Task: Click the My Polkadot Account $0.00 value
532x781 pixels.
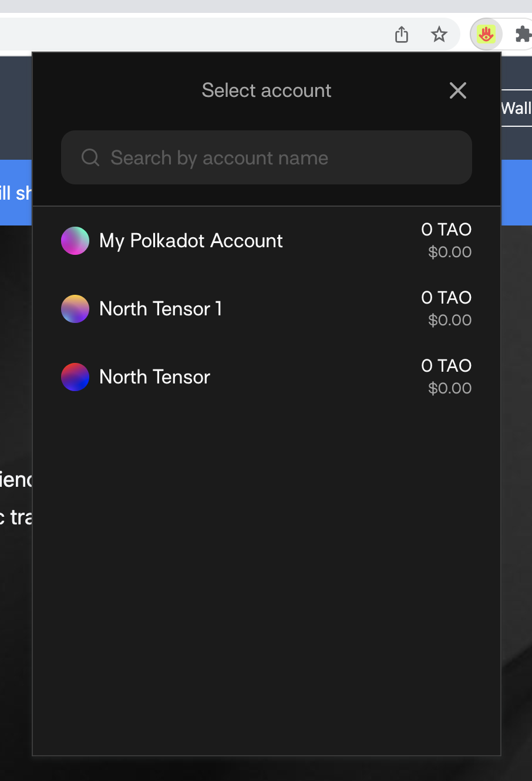Action: (450, 252)
